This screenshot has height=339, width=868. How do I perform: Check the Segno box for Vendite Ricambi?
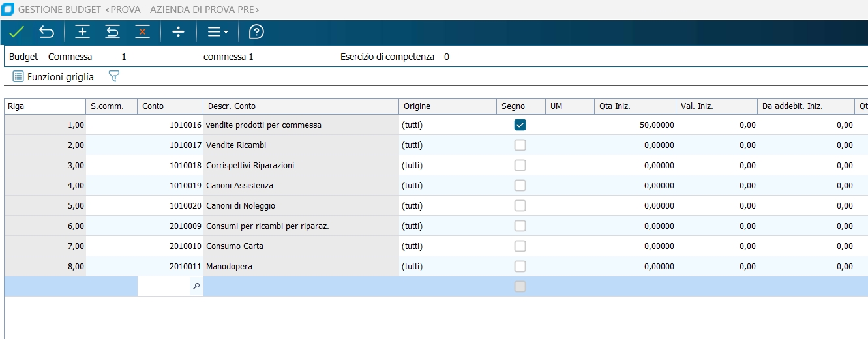pyautogui.click(x=520, y=145)
